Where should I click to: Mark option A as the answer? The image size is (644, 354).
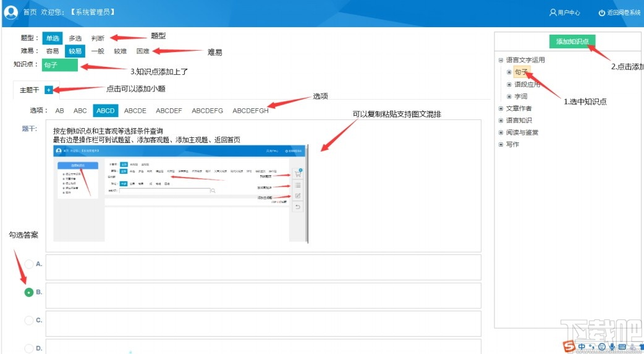coord(29,264)
